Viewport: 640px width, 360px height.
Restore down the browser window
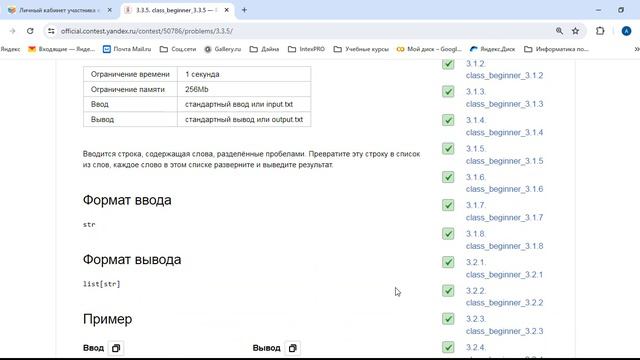[621, 10]
